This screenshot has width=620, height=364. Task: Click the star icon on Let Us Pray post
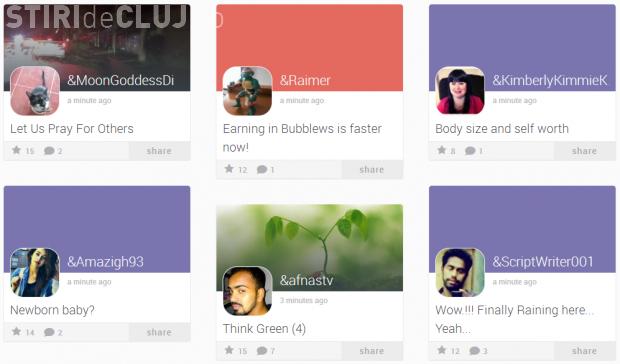coord(16,150)
